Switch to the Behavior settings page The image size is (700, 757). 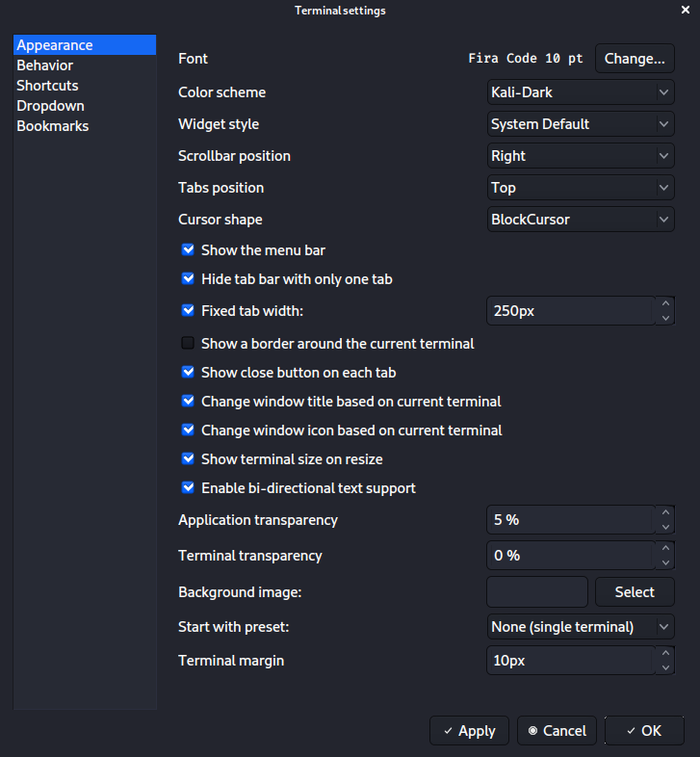pos(45,65)
